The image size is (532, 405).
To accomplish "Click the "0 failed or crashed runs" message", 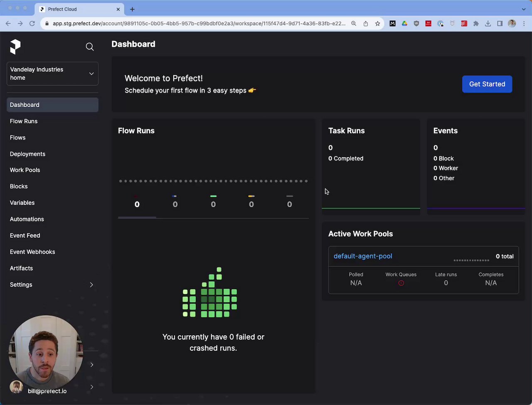I will (x=213, y=343).
